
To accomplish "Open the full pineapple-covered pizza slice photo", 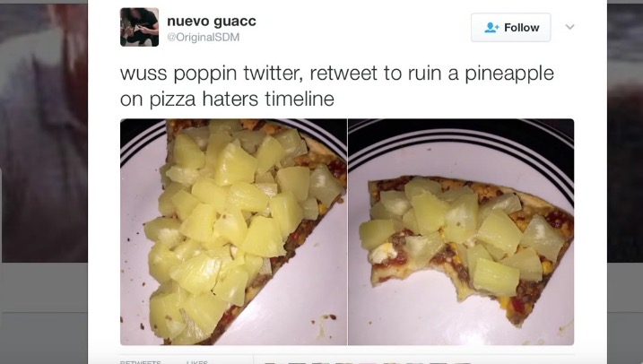I will (233, 232).
